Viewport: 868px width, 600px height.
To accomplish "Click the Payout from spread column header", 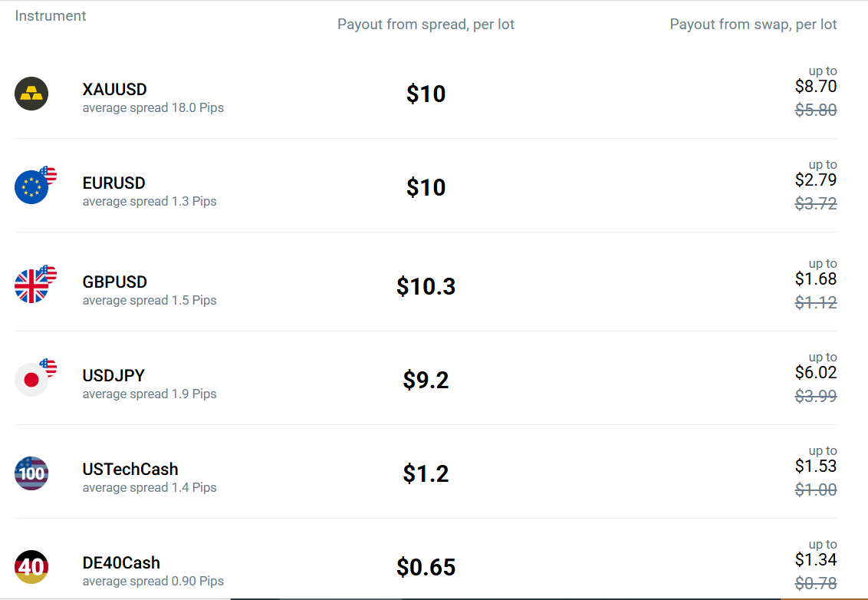I will pyautogui.click(x=426, y=25).
